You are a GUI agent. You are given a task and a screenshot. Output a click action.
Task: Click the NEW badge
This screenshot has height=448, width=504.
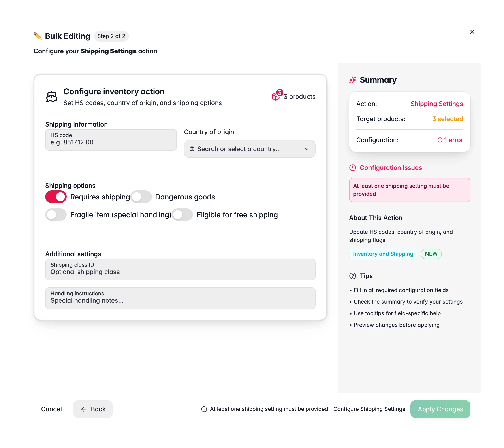[431, 254]
